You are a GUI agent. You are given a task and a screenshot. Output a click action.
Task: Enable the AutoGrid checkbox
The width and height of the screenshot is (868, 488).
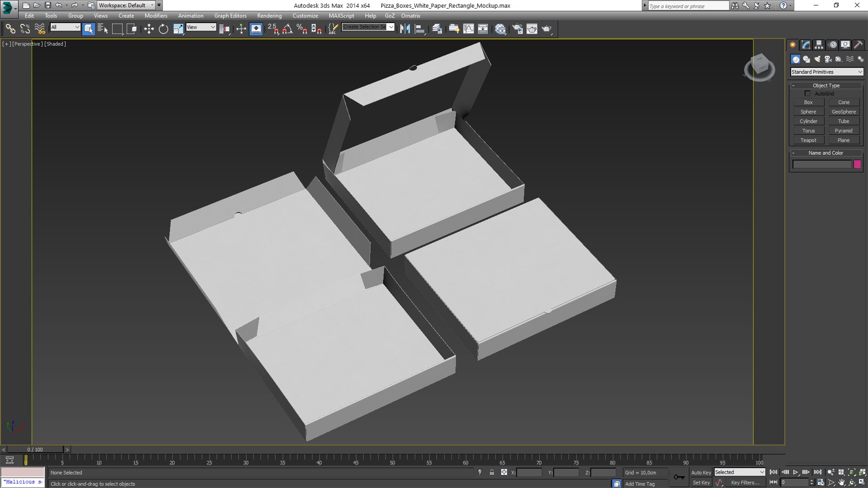(807, 94)
